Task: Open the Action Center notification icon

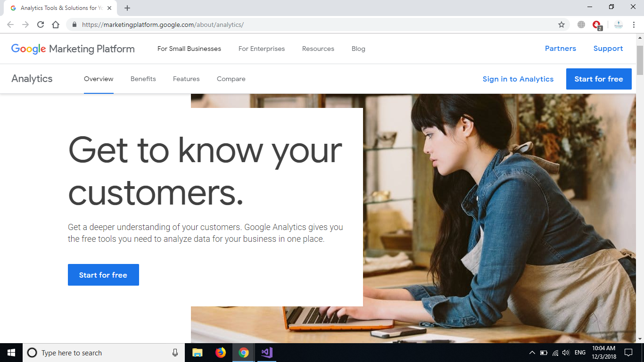Action: coord(628,353)
